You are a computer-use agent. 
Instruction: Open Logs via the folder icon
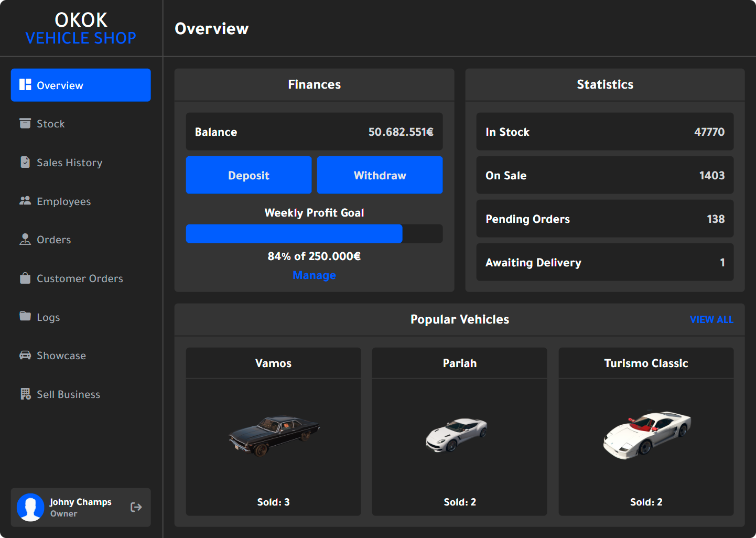(25, 316)
